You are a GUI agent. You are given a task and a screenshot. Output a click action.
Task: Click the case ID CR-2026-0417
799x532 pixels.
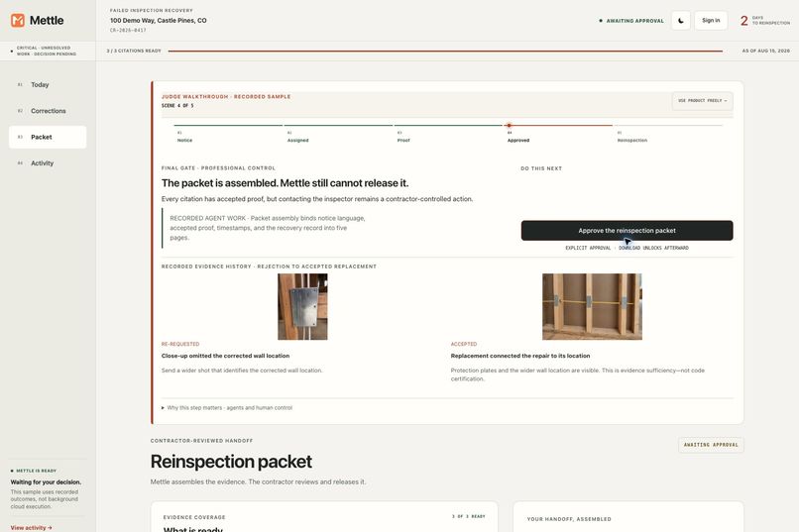pos(128,31)
